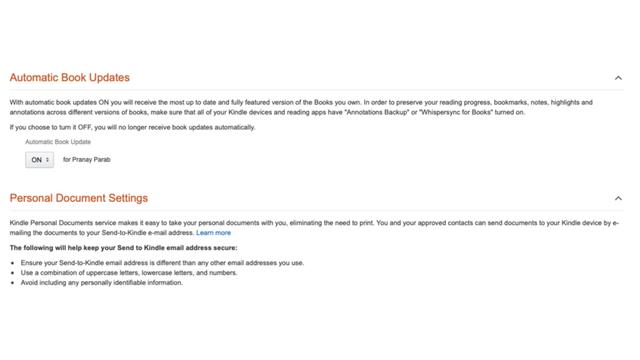Click the bullet about different Send-to-Kindle email address
This screenshot has height=360, width=640.
pyautogui.click(x=162, y=263)
